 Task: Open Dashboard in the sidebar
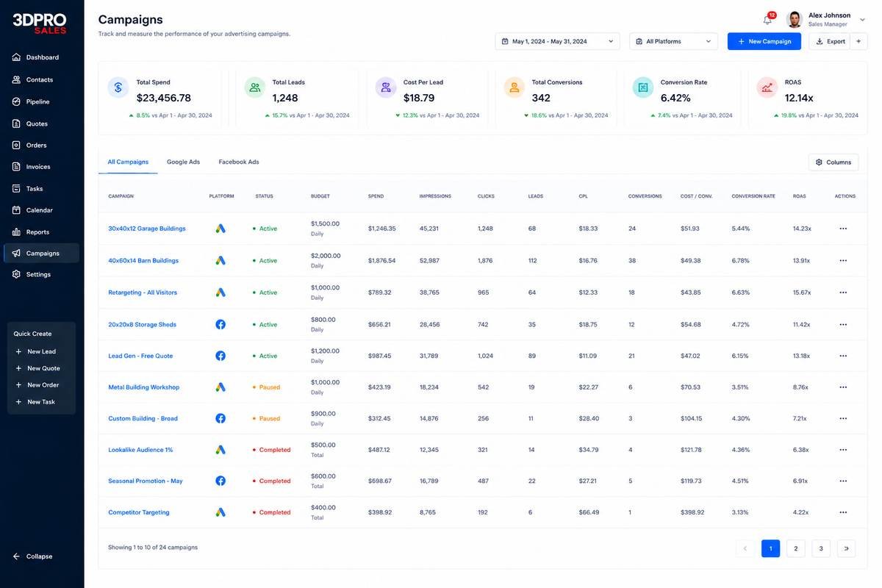pos(42,57)
